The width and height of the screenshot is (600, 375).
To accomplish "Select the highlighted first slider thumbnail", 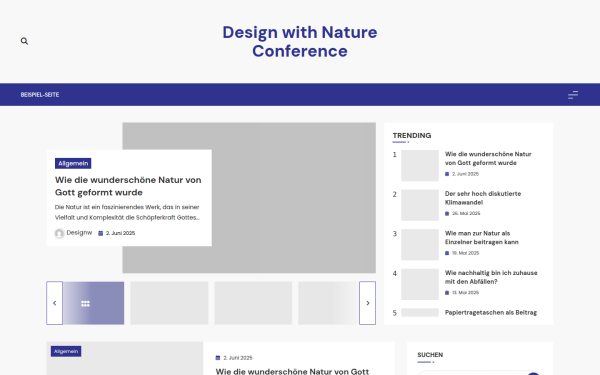I will point(93,303).
